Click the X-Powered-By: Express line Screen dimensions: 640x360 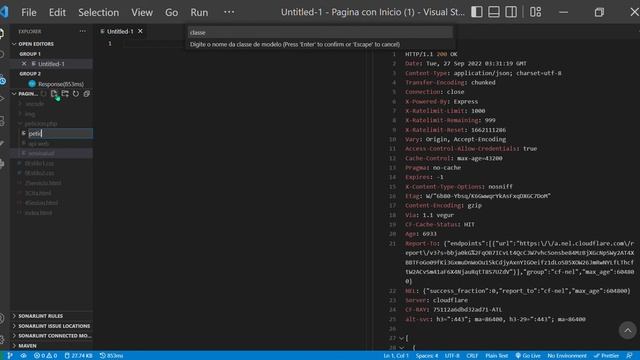[x=441, y=101]
